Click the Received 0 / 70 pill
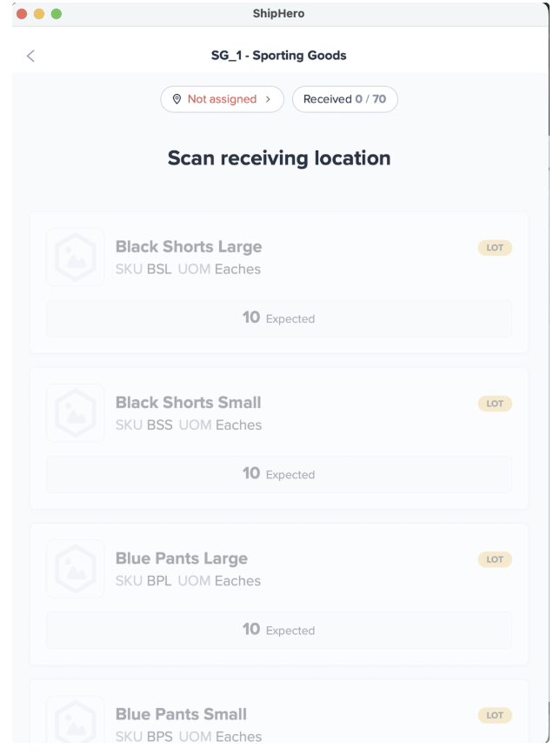The width and height of the screenshot is (560, 755). (x=344, y=99)
